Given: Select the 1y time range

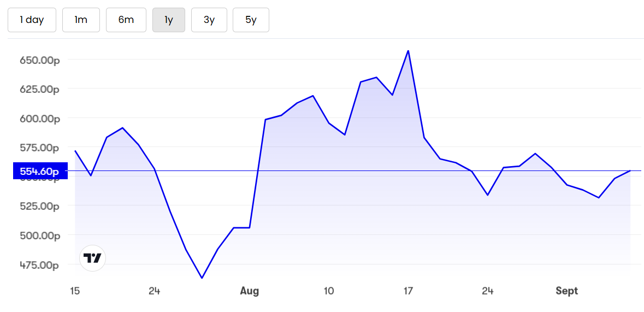Looking at the screenshot, I should pyautogui.click(x=169, y=20).
